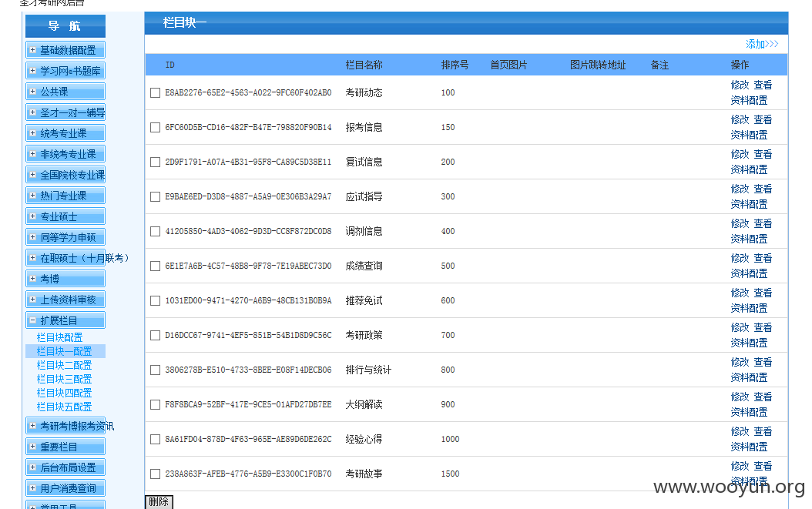The image size is (812, 509).
Task: Open 栏目块二配置 page
Action: 64,365
